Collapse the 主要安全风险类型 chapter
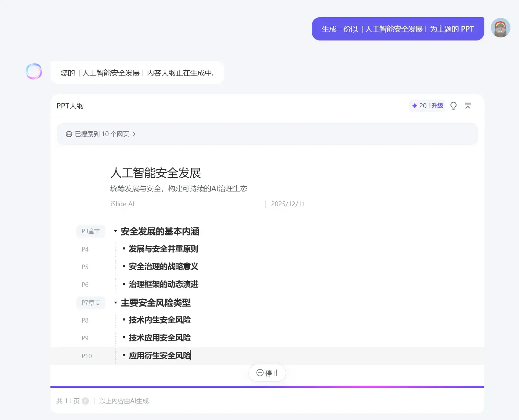The width and height of the screenshot is (519, 420). click(x=116, y=303)
